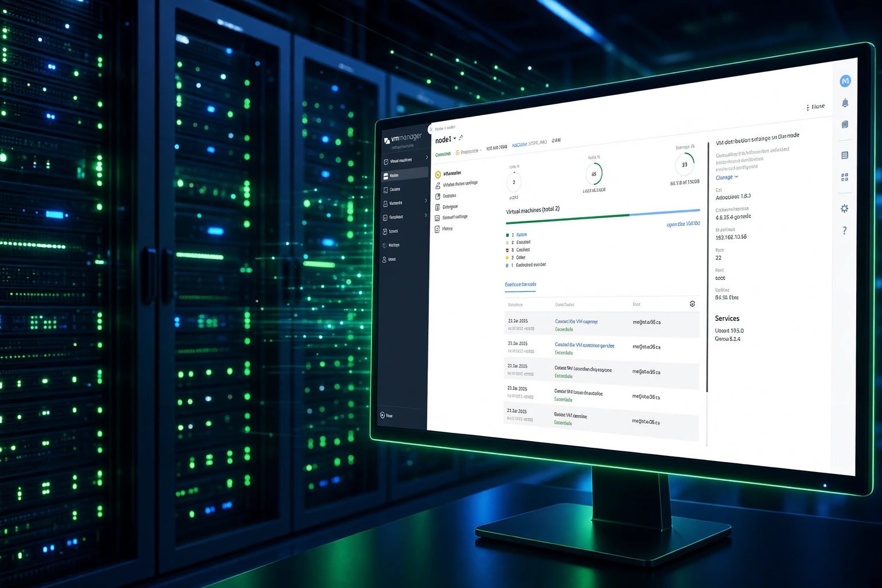Click the circular gauge showing 39
882x588 pixels.
click(684, 164)
